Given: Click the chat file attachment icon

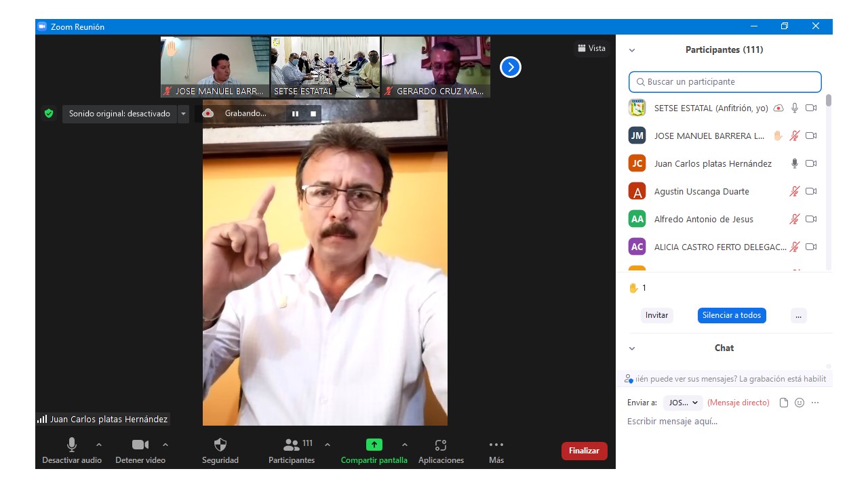Looking at the screenshot, I should (784, 403).
